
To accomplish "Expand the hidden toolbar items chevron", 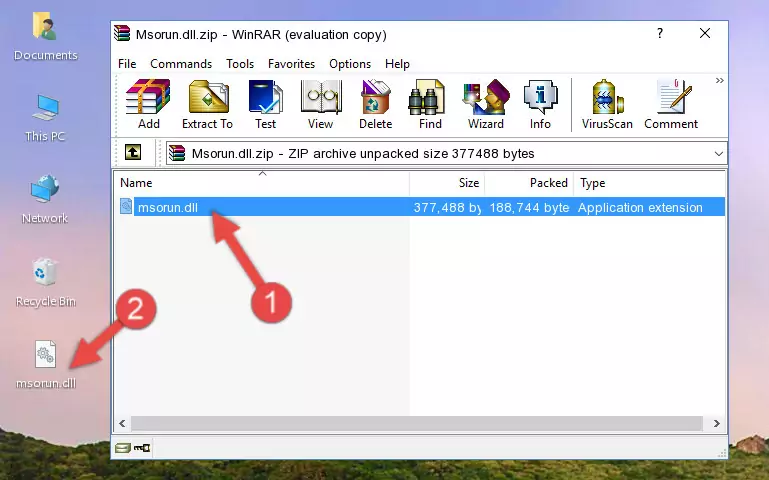I will 719,81.
